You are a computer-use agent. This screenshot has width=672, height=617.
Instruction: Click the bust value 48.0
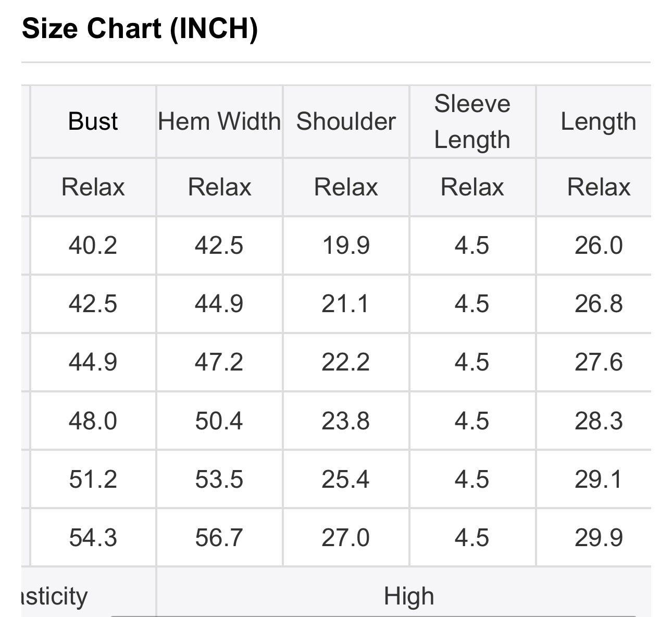click(93, 421)
